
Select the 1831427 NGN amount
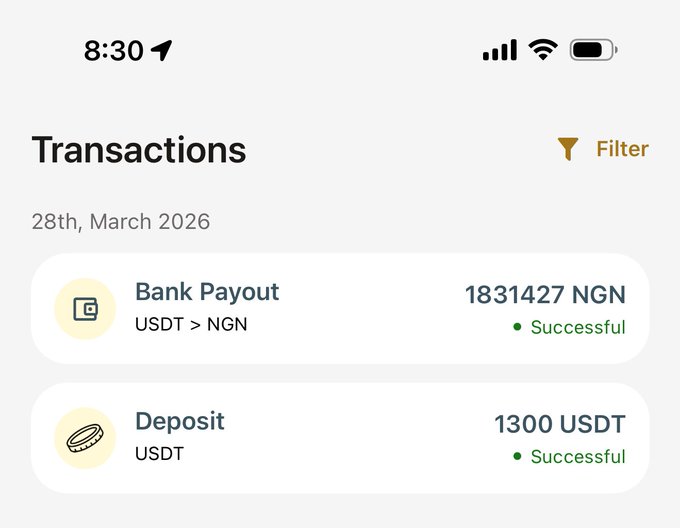pyautogui.click(x=545, y=295)
